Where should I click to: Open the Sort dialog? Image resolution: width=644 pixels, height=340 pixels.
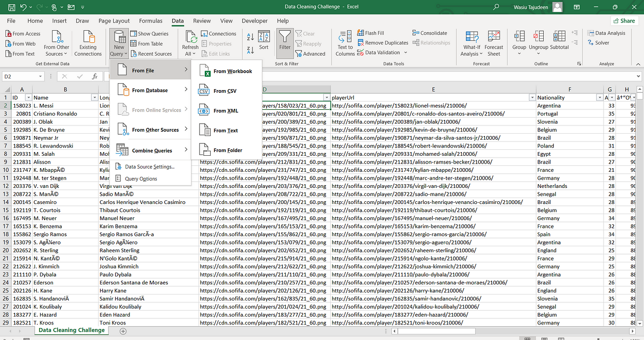264,40
